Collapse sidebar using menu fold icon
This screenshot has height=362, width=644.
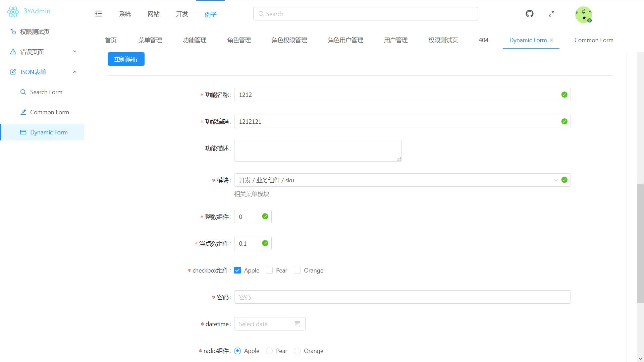pyautogui.click(x=99, y=14)
